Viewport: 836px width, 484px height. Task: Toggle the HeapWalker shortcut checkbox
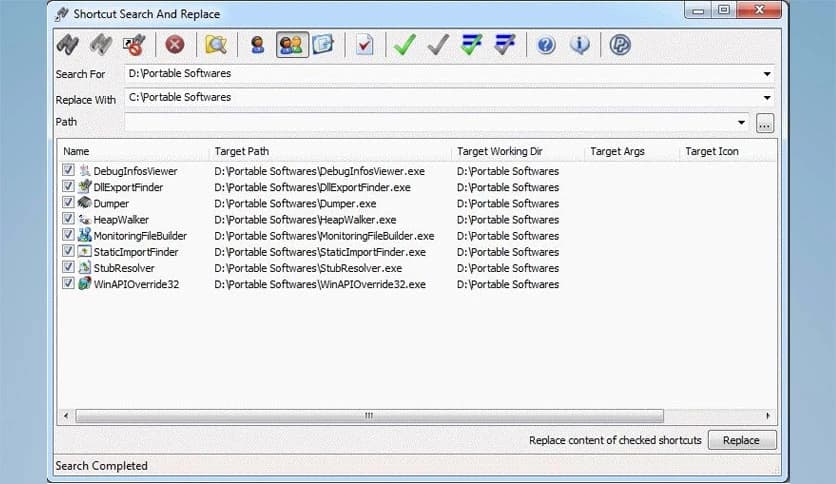tap(68, 219)
